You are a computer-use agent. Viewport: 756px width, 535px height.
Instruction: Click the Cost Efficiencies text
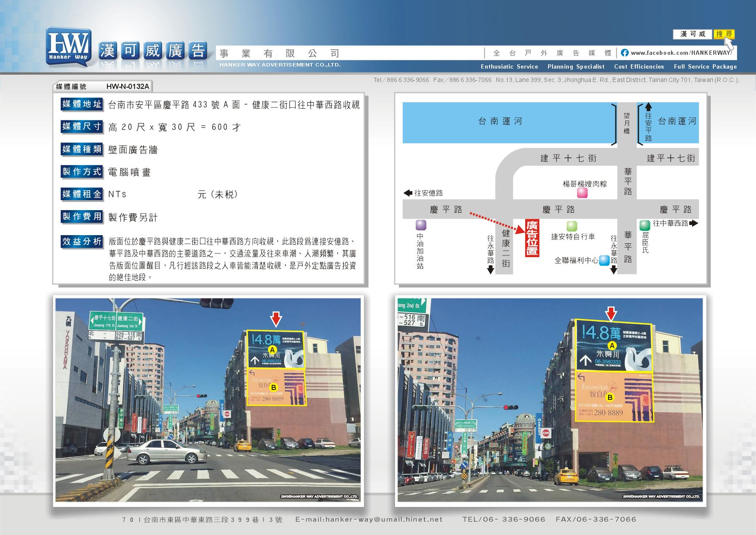[x=639, y=66]
